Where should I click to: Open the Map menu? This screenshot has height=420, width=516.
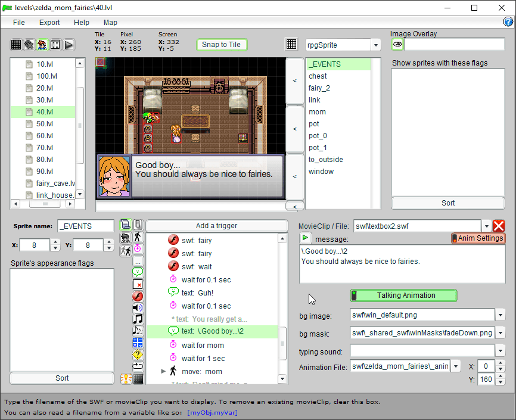pos(110,23)
